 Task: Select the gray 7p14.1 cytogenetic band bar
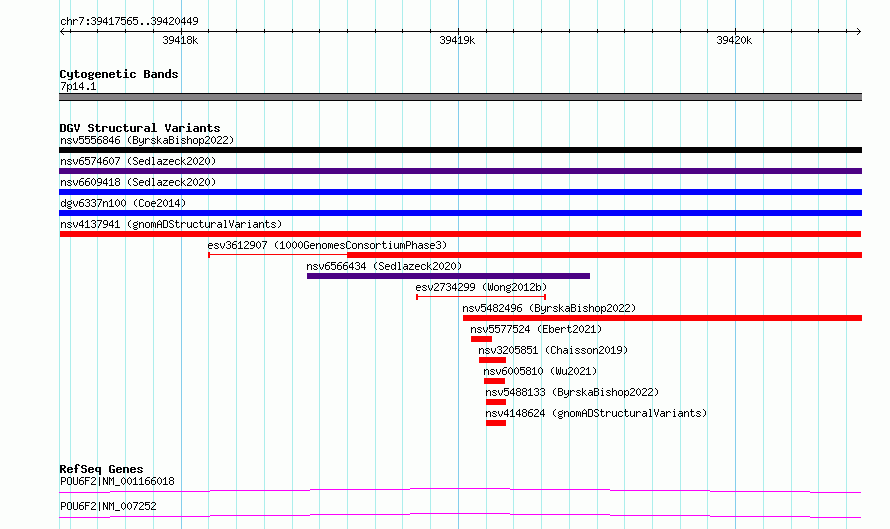[460, 97]
